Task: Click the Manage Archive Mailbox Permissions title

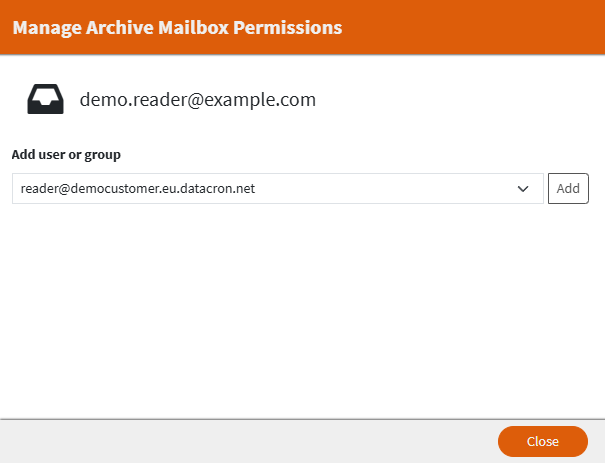Action: (x=177, y=28)
